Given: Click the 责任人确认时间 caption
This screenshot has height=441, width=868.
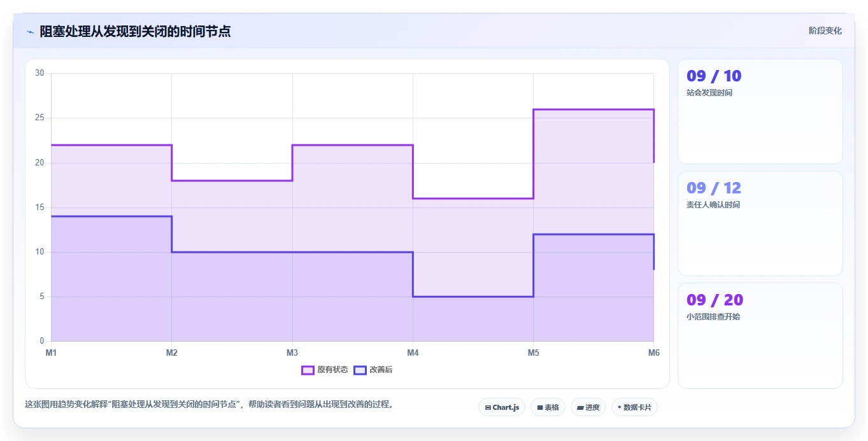Looking at the screenshot, I should 713,205.
